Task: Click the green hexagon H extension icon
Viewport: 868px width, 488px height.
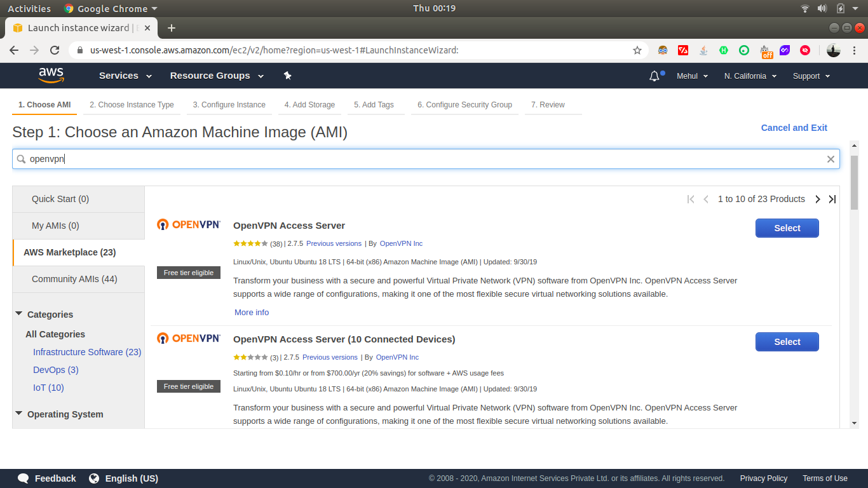Action: tap(724, 50)
